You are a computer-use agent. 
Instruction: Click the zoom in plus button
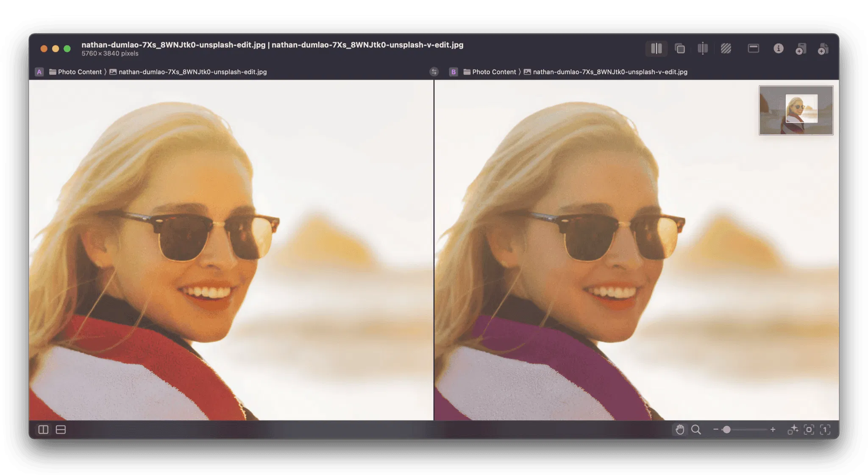pos(773,430)
